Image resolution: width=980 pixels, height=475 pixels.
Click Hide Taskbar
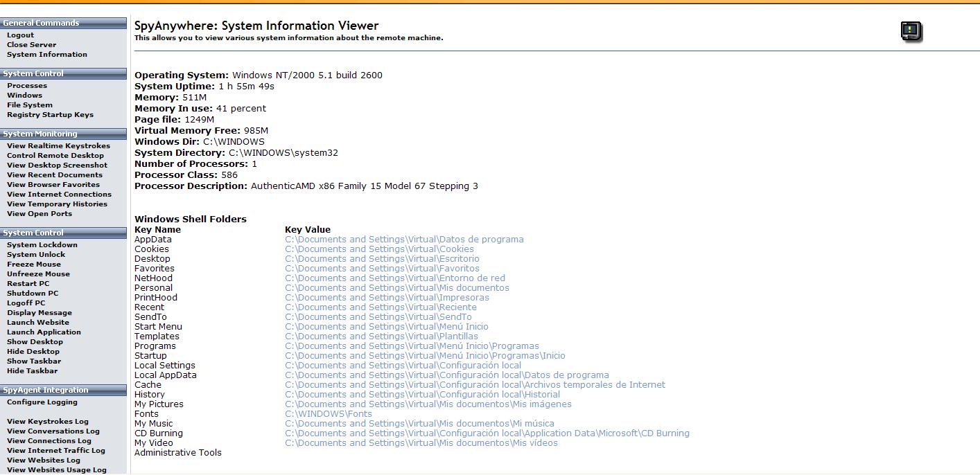33,371
